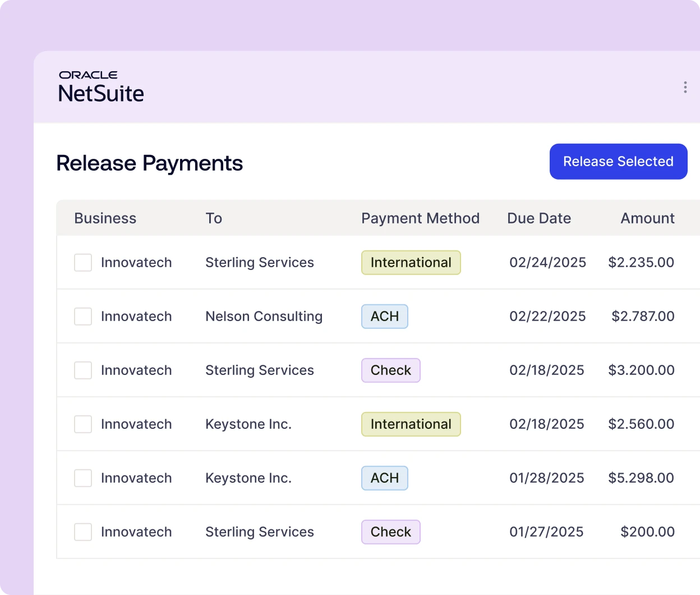Click the Oracle NetSuite logo
Screen dimensions: 700x595
pyautogui.click(x=102, y=87)
